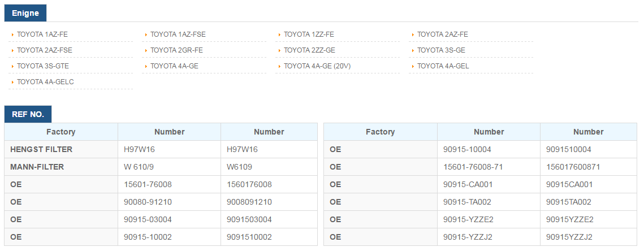Select the REF NO. section tab
Viewport: 644px width, 251px height.
[x=28, y=114]
